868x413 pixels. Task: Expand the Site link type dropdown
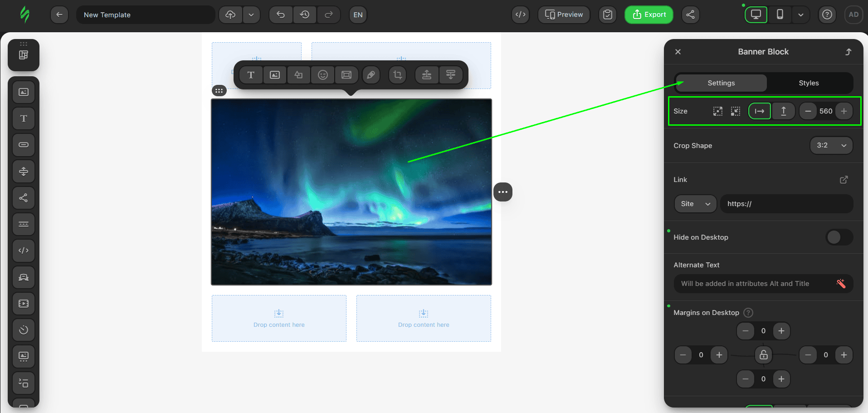[x=695, y=204]
